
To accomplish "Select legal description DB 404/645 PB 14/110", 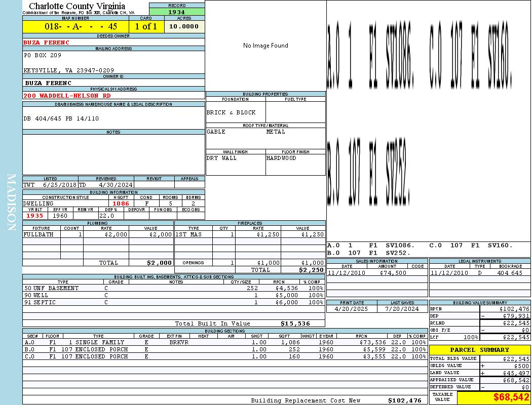I will pyautogui.click(x=61, y=118).
